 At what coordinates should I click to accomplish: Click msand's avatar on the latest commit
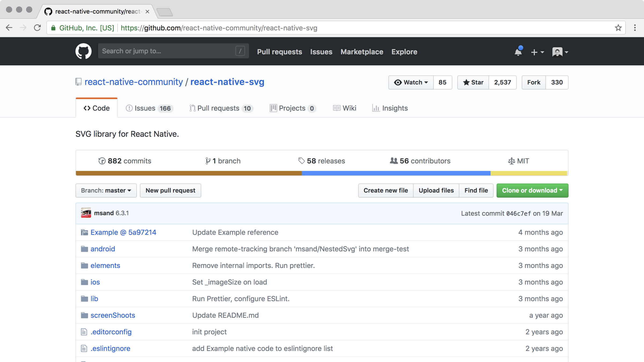point(86,213)
